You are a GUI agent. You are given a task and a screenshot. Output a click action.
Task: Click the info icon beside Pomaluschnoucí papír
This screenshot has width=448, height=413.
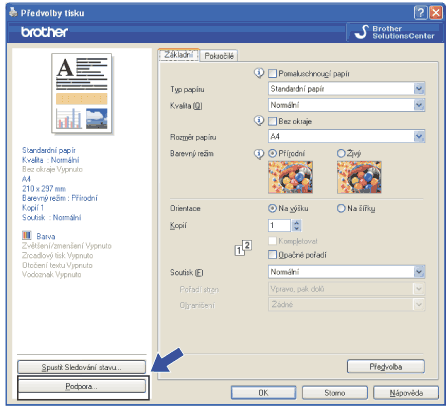click(259, 73)
